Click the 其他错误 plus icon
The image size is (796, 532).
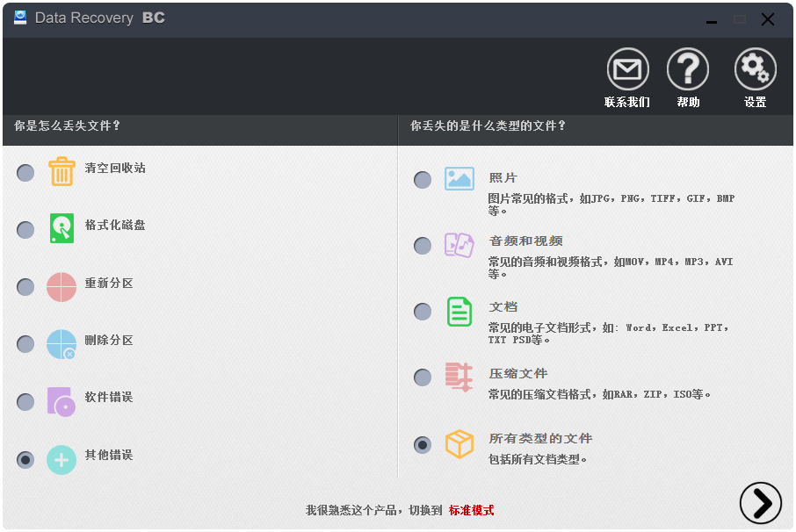point(62,458)
